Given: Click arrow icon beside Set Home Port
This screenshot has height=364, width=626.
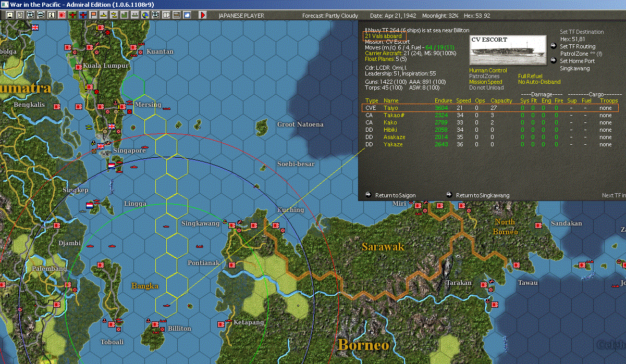Looking at the screenshot, I should [x=554, y=61].
